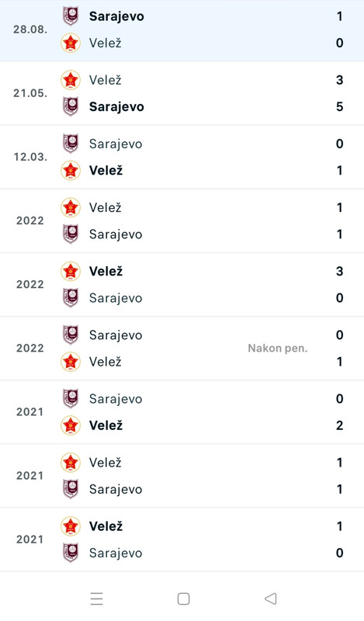This screenshot has height=621, width=364.
Task: Tap the Android home square button
Action: tap(183, 598)
